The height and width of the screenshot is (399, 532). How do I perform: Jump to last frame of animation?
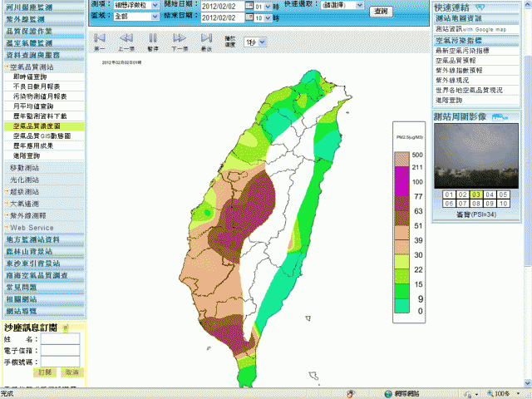coord(205,37)
